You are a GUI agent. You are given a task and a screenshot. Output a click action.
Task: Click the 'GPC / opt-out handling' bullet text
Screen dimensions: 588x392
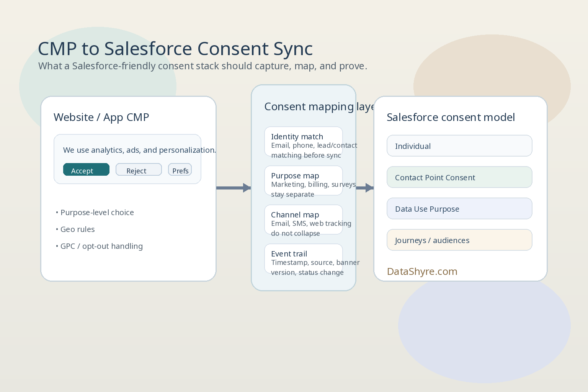tap(101, 246)
